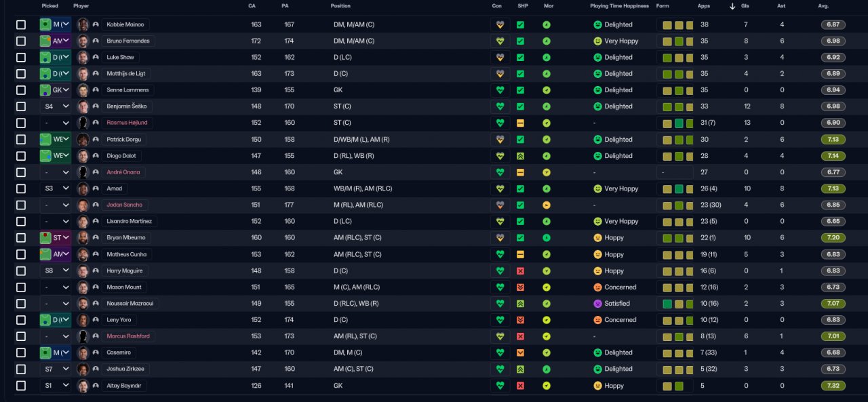Click Diogo Dalot's 7.14 average rating badge
Viewport: 868px width, 402px height.
pyautogui.click(x=833, y=156)
